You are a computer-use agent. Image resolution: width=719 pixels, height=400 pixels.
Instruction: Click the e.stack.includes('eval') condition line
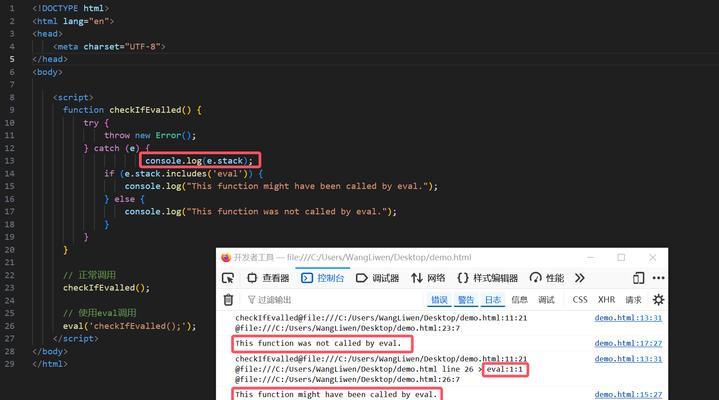[183, 173]
